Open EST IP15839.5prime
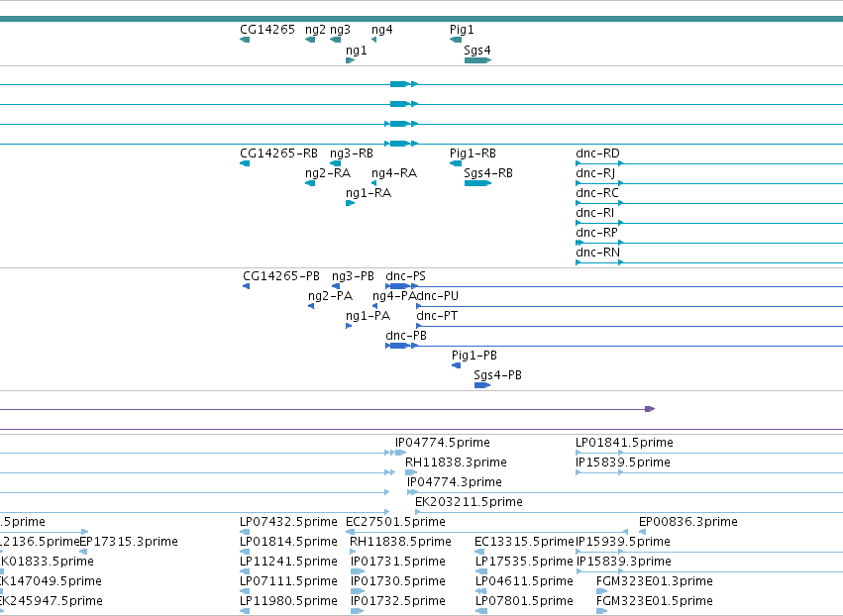The width and height of the screenshot is (843, 616). tap(622, 462)
